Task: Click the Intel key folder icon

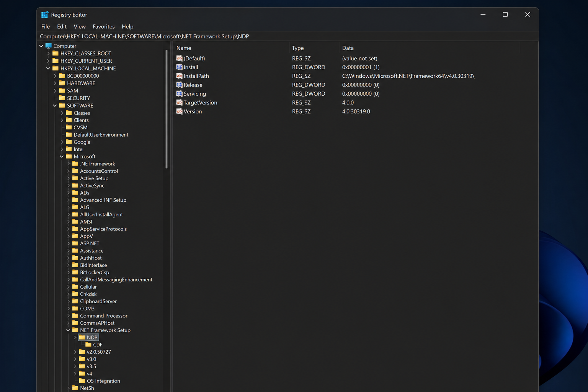Action: pos(69,149)
